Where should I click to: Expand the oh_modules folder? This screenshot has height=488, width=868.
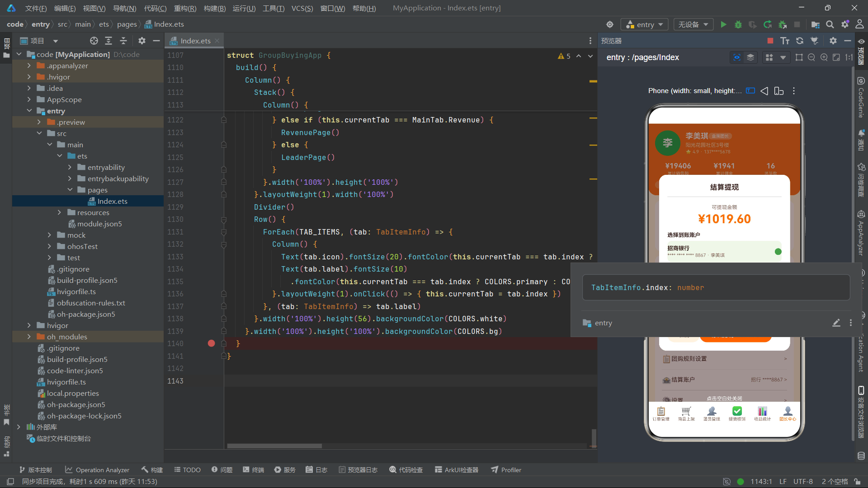pos(29,337)
